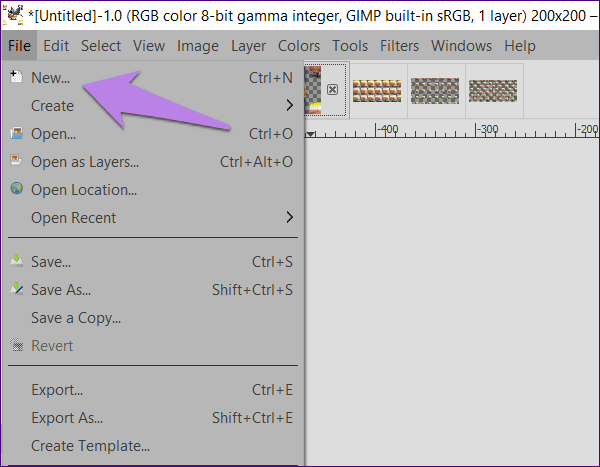Viewport: 600px width, 467px height.
Task: Select the active image tab thumbnail
Action: (313, 90)
